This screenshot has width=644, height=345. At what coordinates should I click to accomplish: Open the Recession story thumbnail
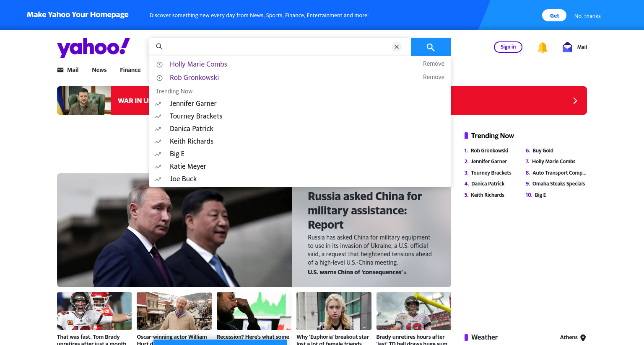coord(254,311)
